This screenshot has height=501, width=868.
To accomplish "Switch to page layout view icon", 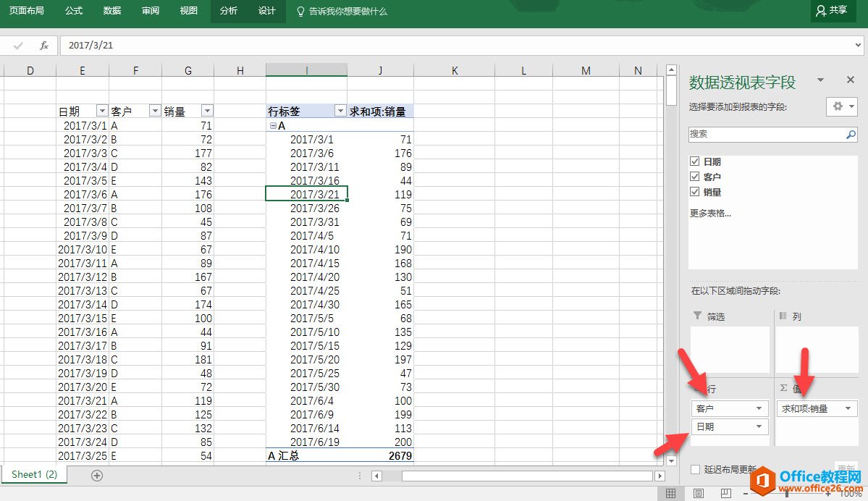I will coord(699,493).
